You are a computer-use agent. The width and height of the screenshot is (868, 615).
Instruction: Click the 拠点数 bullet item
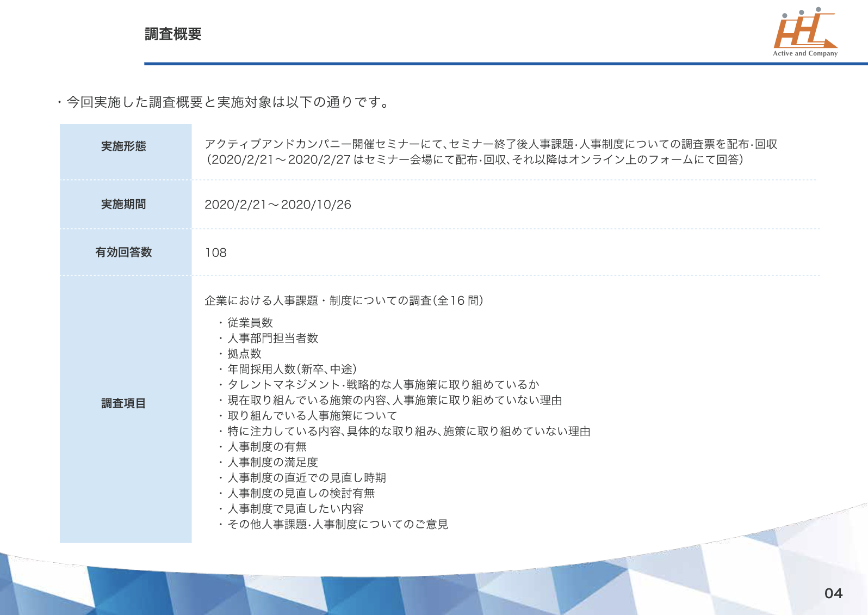[x=244, y=354]
